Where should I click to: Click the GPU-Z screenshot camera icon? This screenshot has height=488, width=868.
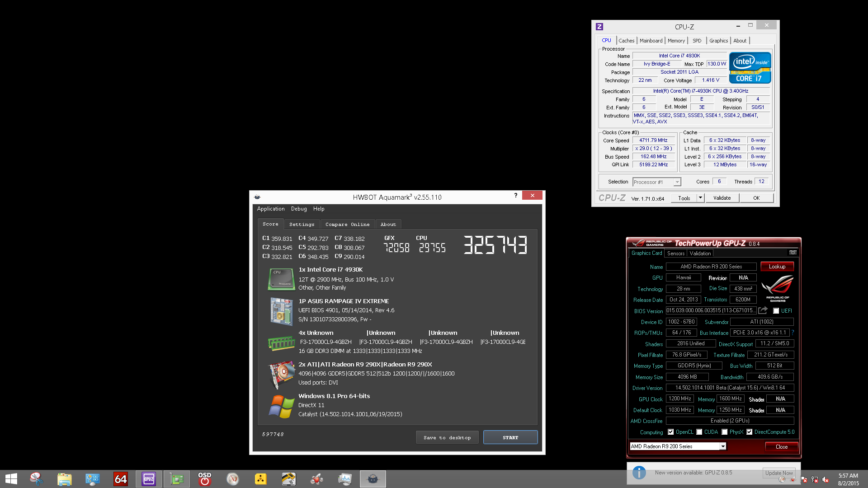pyautogui.click(x=793, y=253)
